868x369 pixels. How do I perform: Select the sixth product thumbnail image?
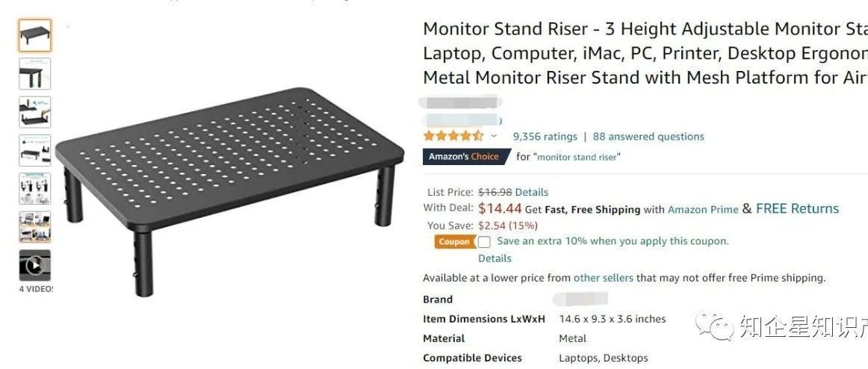click(x=34, y=226)
